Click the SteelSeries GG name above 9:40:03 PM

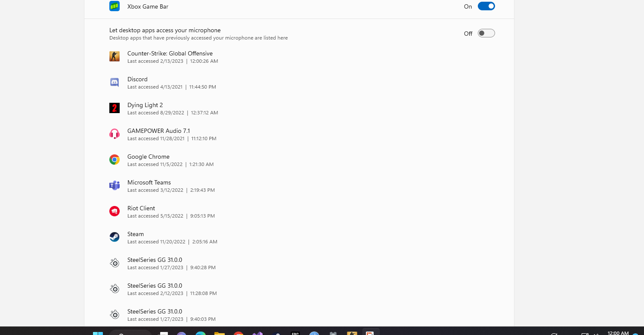click(155, 311)
